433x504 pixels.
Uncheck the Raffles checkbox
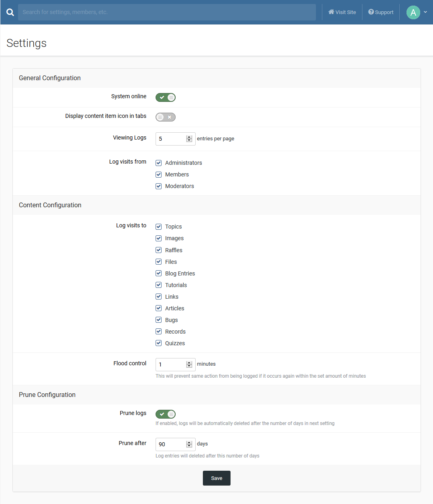click(159, 250)
